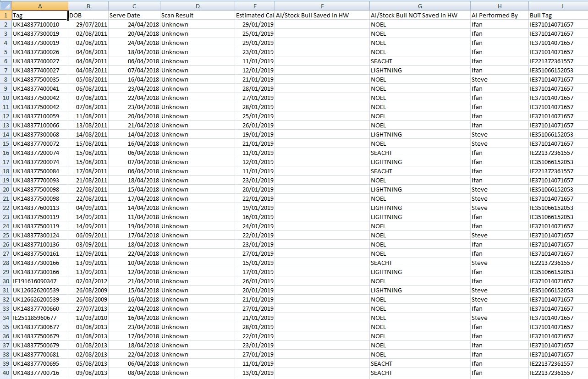Image resolution: width=588 pixels, height=379 pixels.
Task: Select column C by its header
Action: coord(134,6)
